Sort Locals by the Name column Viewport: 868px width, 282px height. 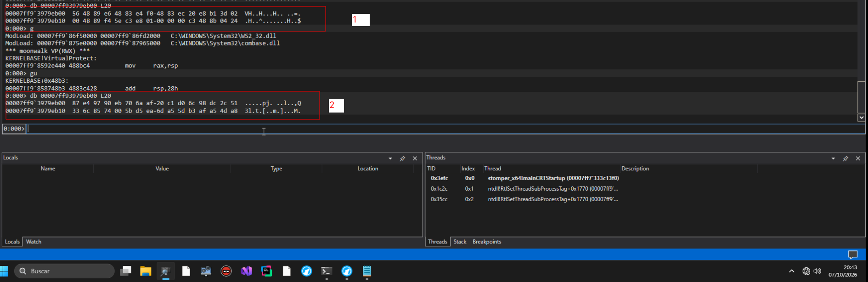pyautogui.click(x=48, y=169)
